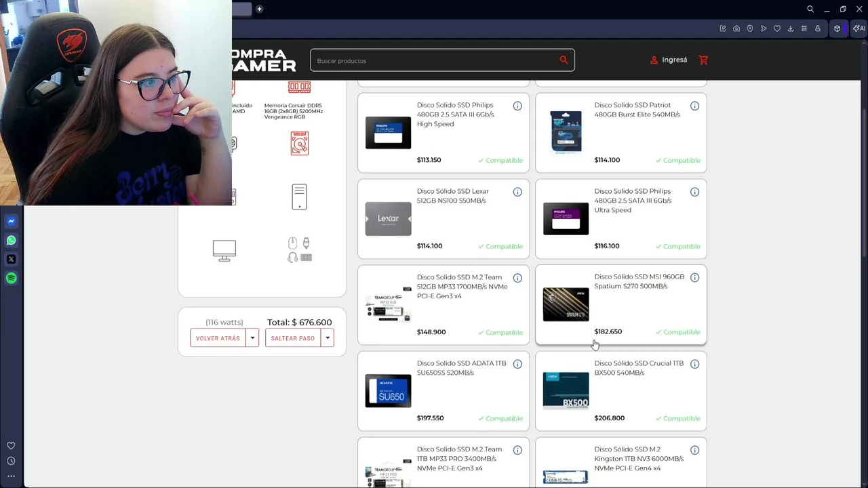Screen dimensions: 868x488
Task: Select the storage disk step icon
Action: pyautogui.click(x=299, y=143)
